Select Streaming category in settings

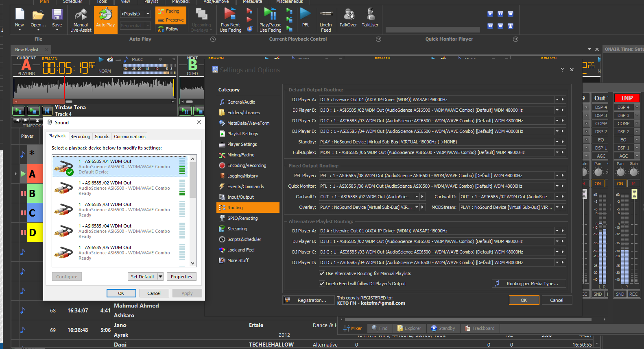(237, 229)
